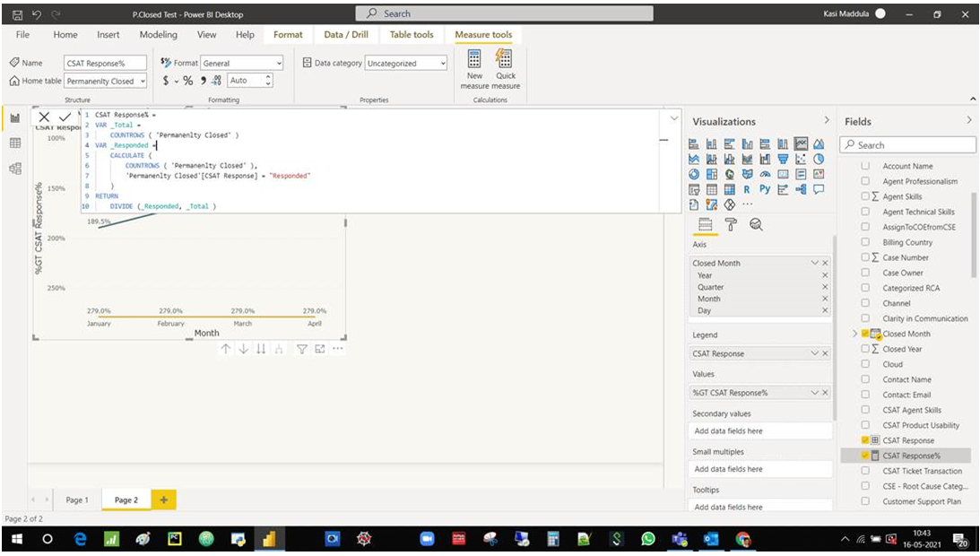
Task: Click the Fields pane search box
Action: pos(907,145)
